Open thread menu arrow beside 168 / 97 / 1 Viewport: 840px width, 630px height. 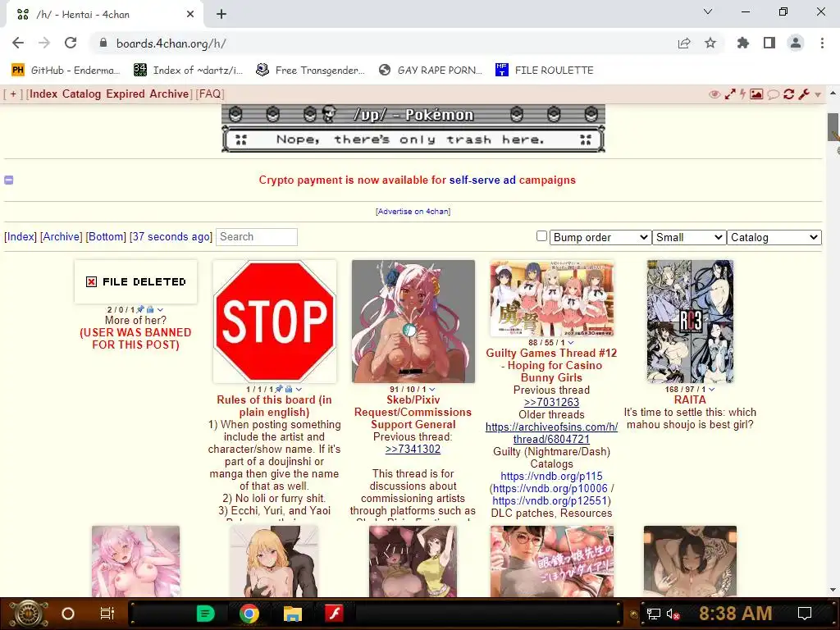coord(711,390)
